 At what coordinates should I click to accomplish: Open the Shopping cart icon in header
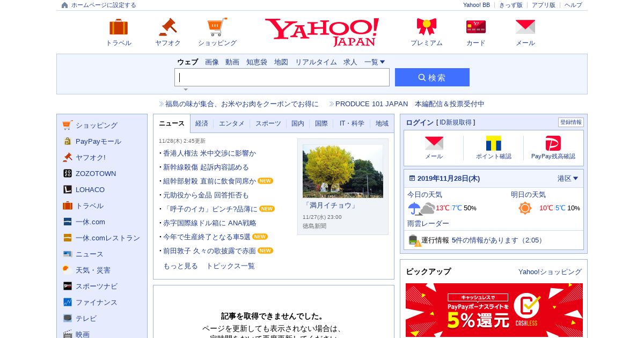pyautogui.click(x=217, y=27)
